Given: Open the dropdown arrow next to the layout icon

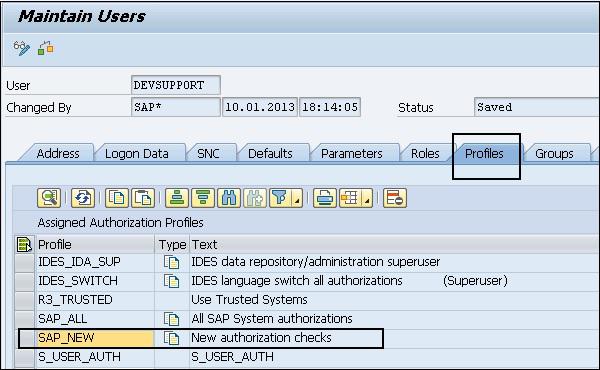Looking at the screenshot, I should pos(367,198).
